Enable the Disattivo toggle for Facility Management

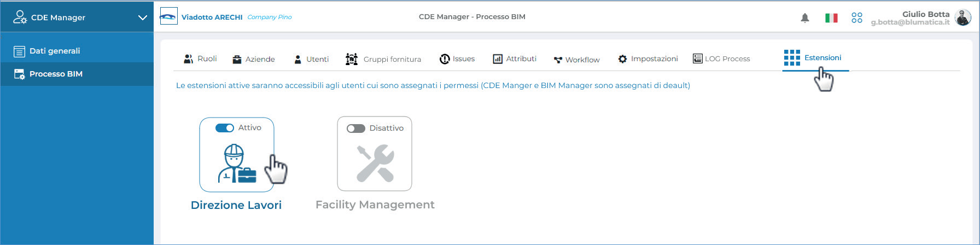356,129
